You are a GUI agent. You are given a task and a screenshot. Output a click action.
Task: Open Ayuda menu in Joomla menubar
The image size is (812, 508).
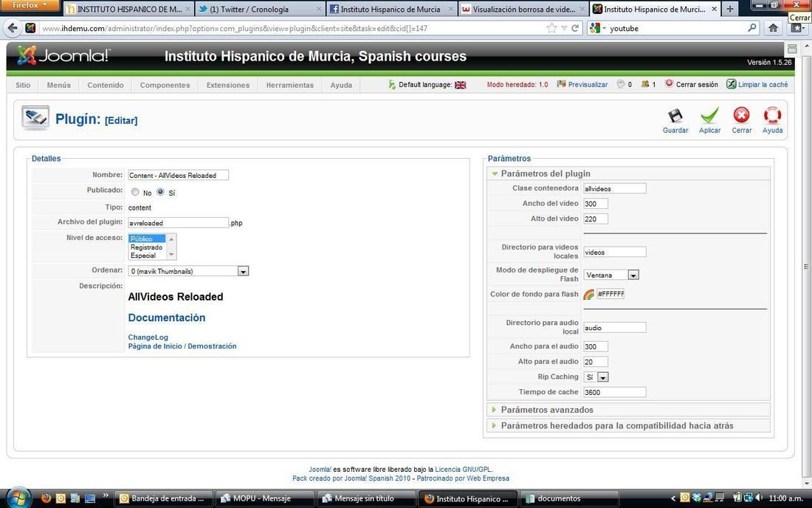tap(341, 85)
